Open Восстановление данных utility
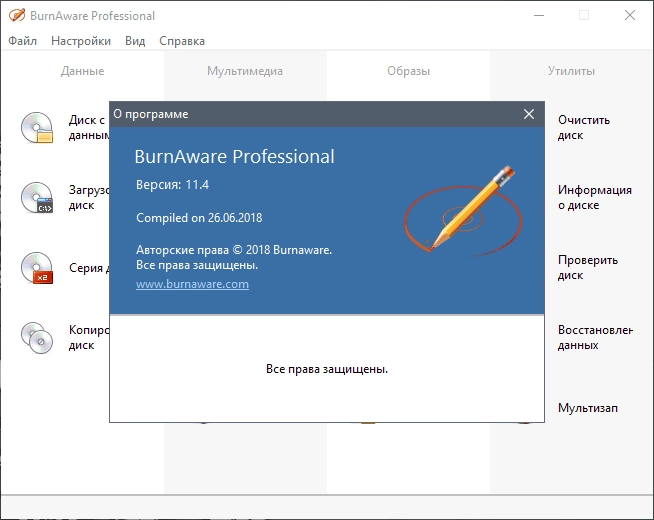Image resolution: width=654 pixels, height=520 pixels. 595,337
